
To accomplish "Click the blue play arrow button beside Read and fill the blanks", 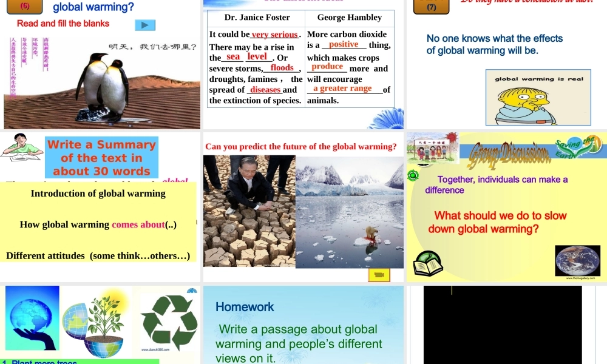I will coord(145,25).
